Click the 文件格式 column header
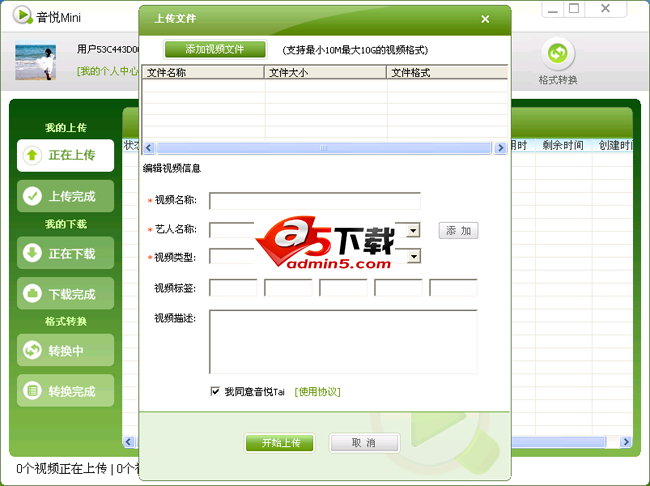Viewport: 650px width, 486px height. 447,73
